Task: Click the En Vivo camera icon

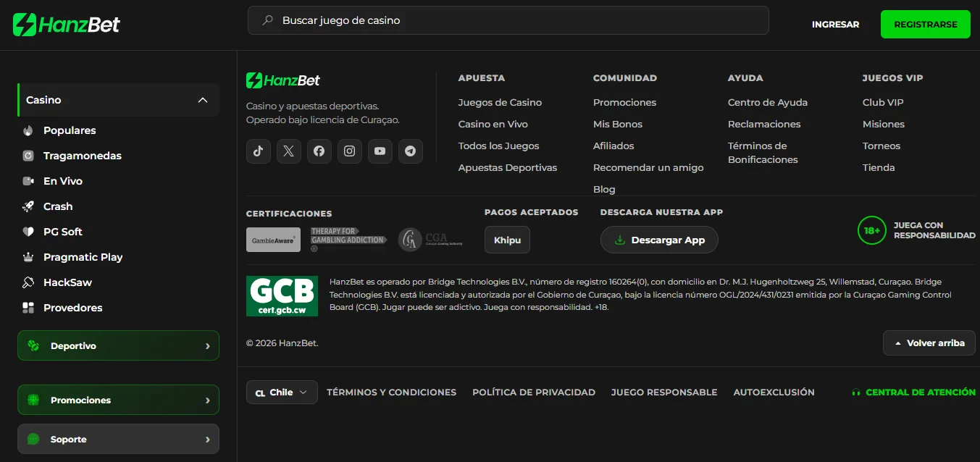Action: (28, 181)
